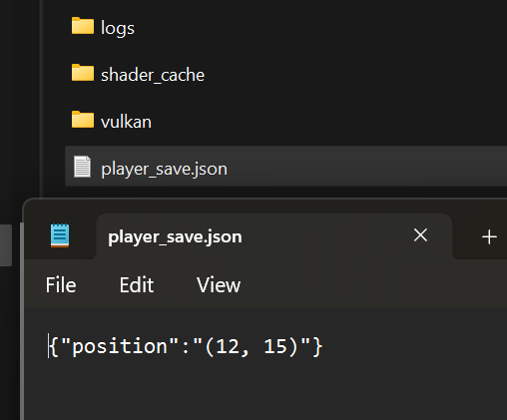Viewport: 507px width, 420px height.
Task: Click blank space right of player_save.json row
Action: pyautogui.click(x=366, y=167)
